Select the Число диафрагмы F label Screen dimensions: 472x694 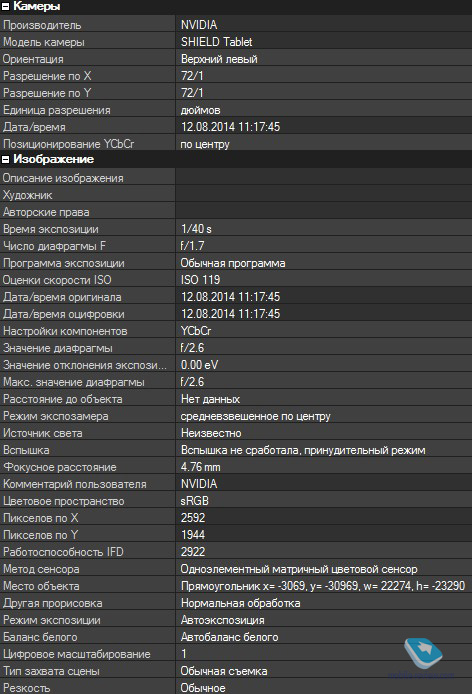tap(54, 246)
